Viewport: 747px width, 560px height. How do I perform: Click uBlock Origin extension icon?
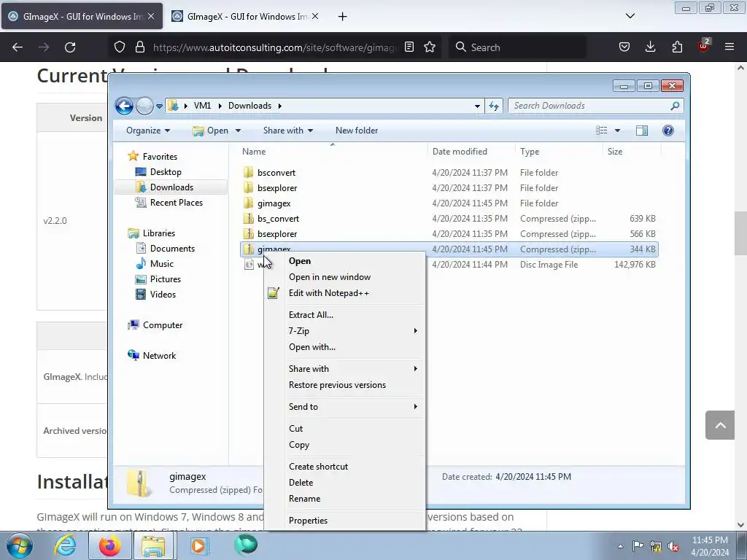coord(703,46)
